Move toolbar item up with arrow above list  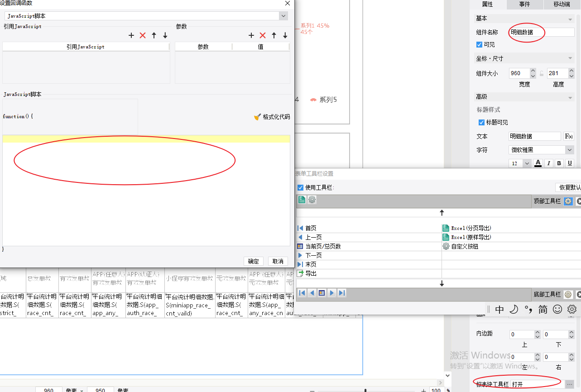click(442, 212)
